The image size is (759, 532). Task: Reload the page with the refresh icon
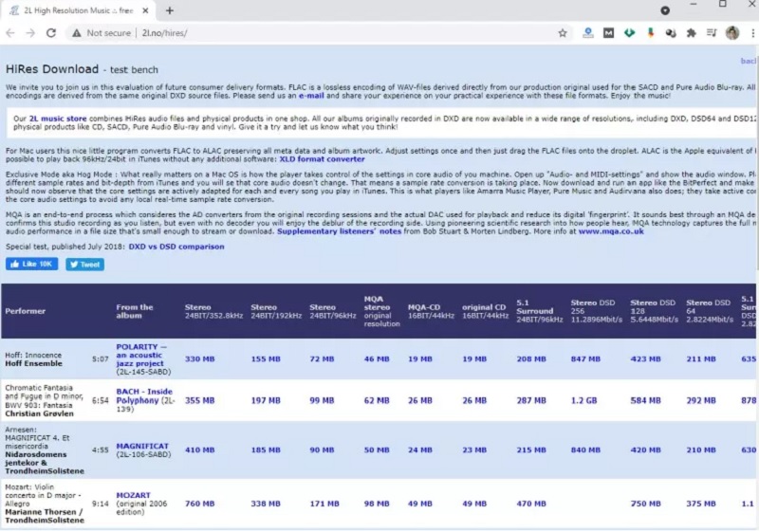[51, 33]
